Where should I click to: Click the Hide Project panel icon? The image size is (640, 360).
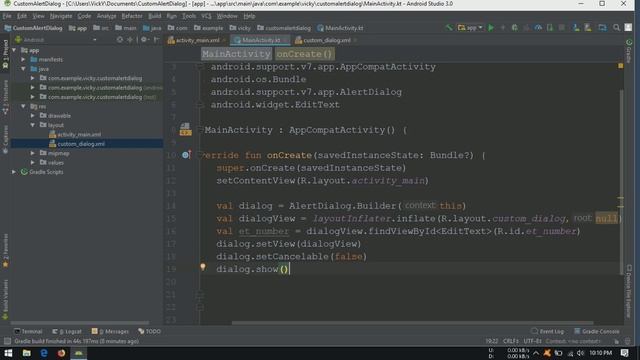(x=157, y=40)
